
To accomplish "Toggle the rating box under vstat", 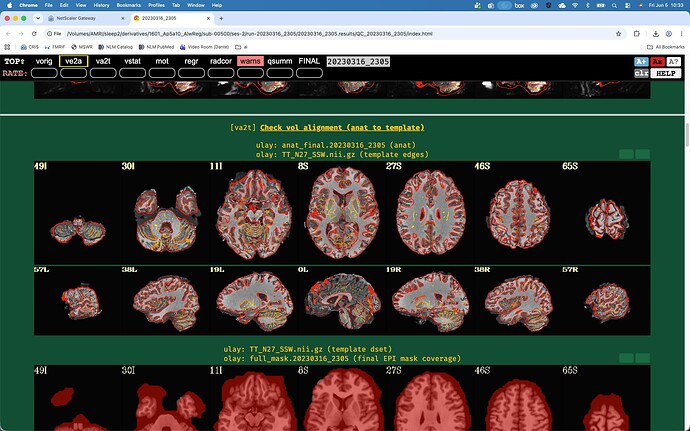I will pyautogui.click(x=132, y=73).
